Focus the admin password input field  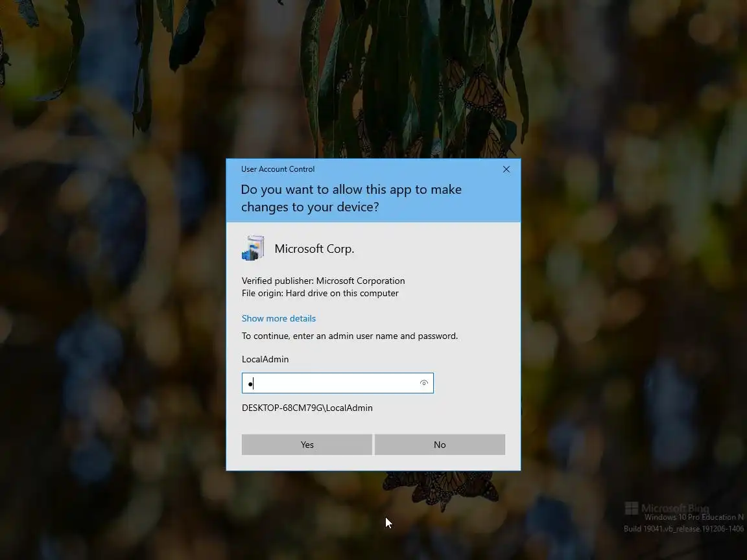pos(337,383)
